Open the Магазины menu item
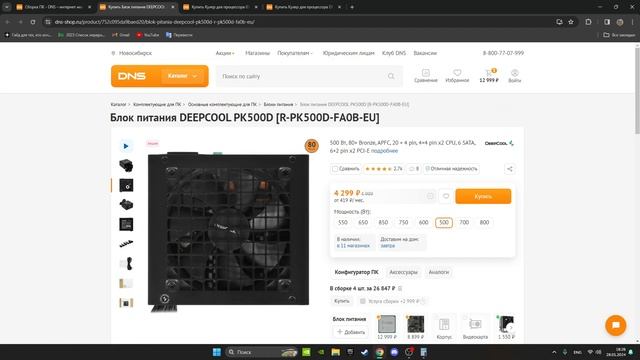640x360 pixels. click(x=258, y=53)
